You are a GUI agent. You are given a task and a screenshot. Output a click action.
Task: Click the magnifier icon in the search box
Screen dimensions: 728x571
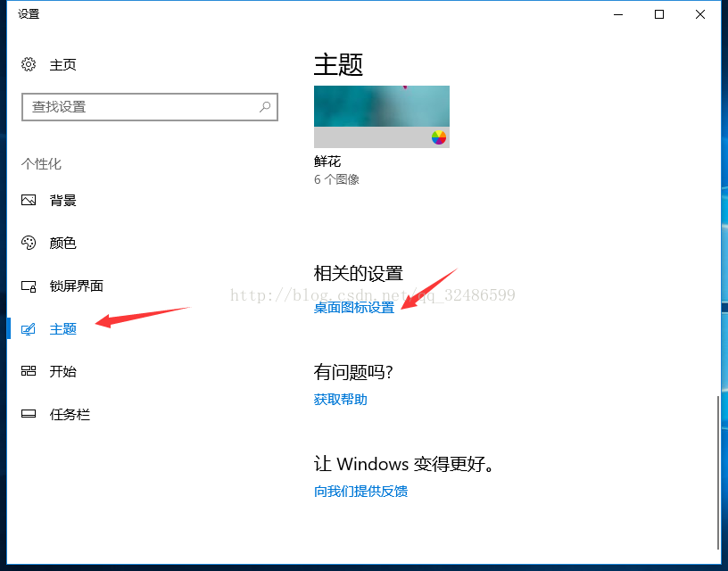point(265,107)
